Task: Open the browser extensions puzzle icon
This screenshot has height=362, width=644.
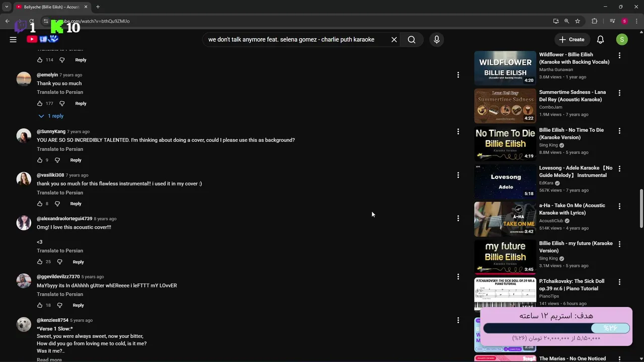Action: (595, 21)
